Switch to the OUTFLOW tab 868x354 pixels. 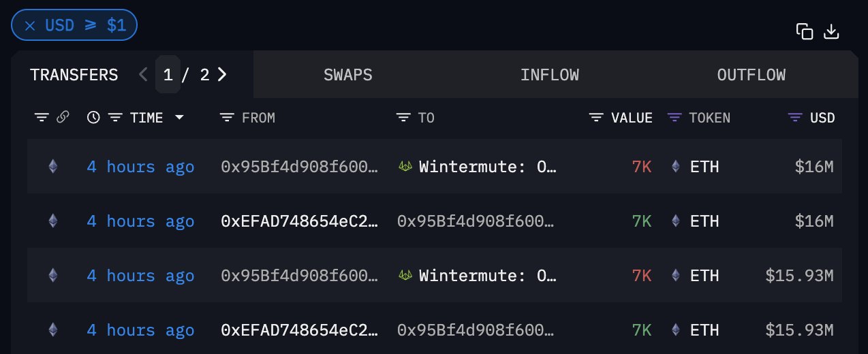click(x=751, y=75)
